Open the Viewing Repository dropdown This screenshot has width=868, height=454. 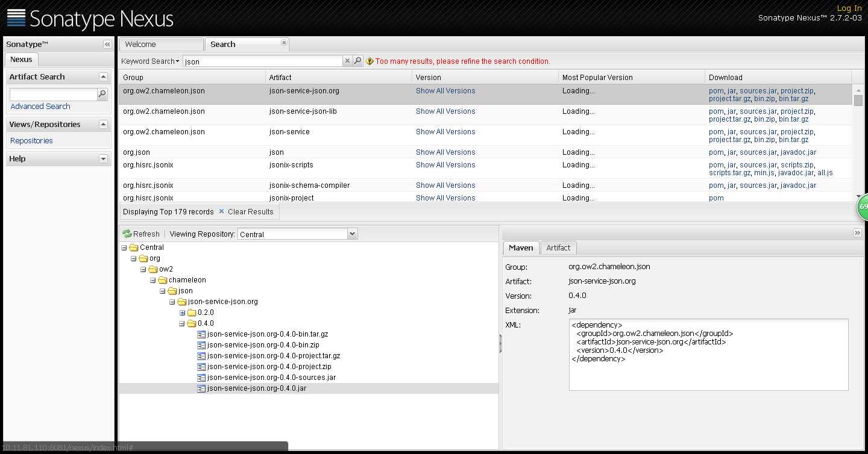353,234
